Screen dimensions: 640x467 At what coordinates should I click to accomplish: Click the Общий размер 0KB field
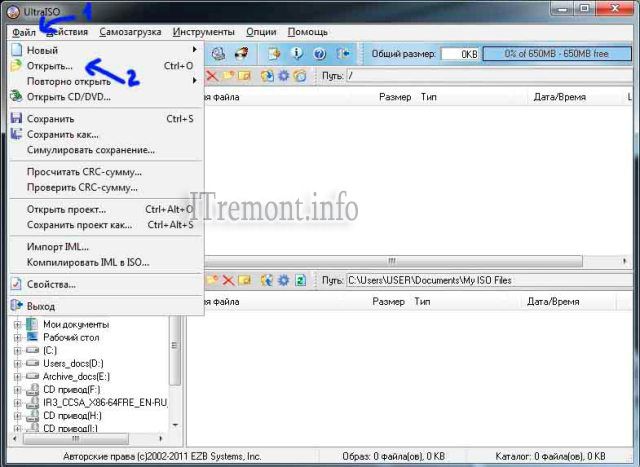460,54
